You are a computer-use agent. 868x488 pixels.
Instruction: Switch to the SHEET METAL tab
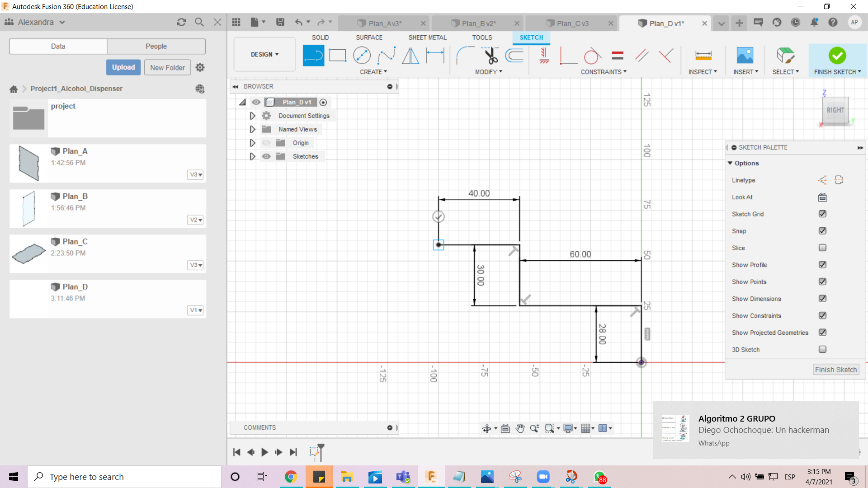point(427,38)
